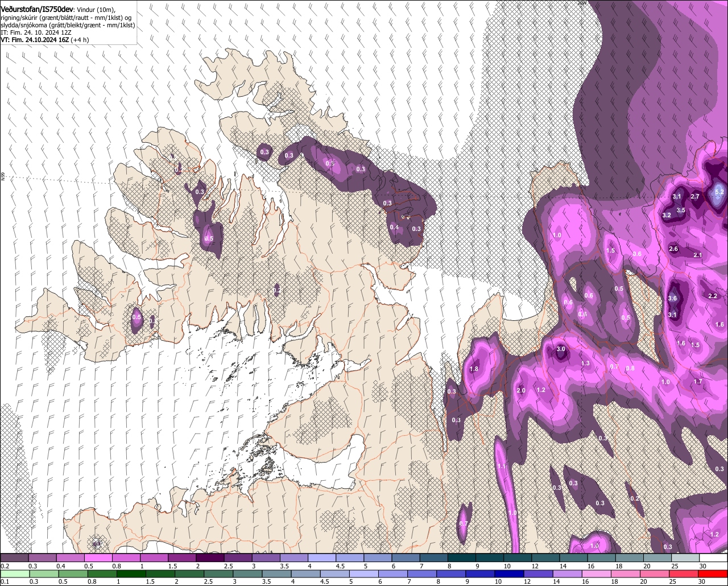Select the top-row legend swatch between 14 and 16

573,558
